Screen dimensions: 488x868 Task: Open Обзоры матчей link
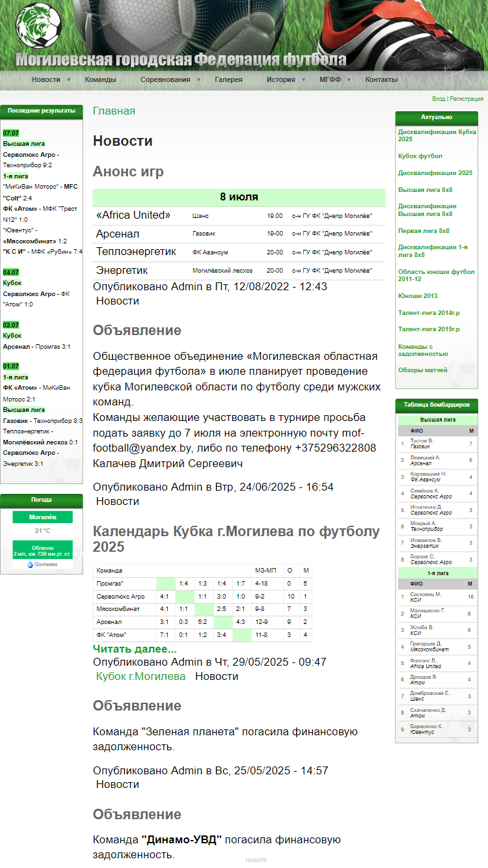pos(423,370)
